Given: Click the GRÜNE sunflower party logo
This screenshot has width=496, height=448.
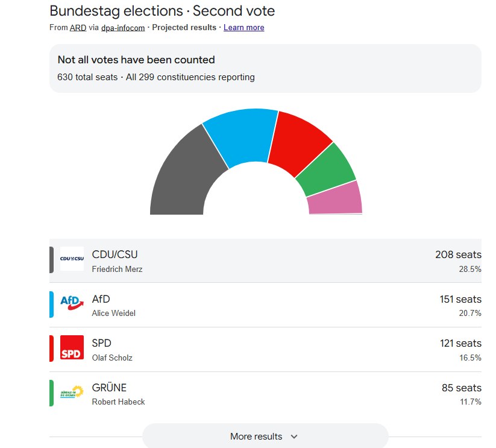Looking at the screenshot, I should [72, 393].
